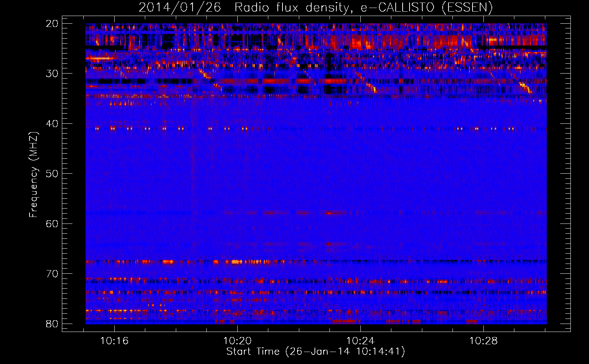Click the y-axis tick label '70'
This screenshot has width=589, height=364.
(52, 274)
